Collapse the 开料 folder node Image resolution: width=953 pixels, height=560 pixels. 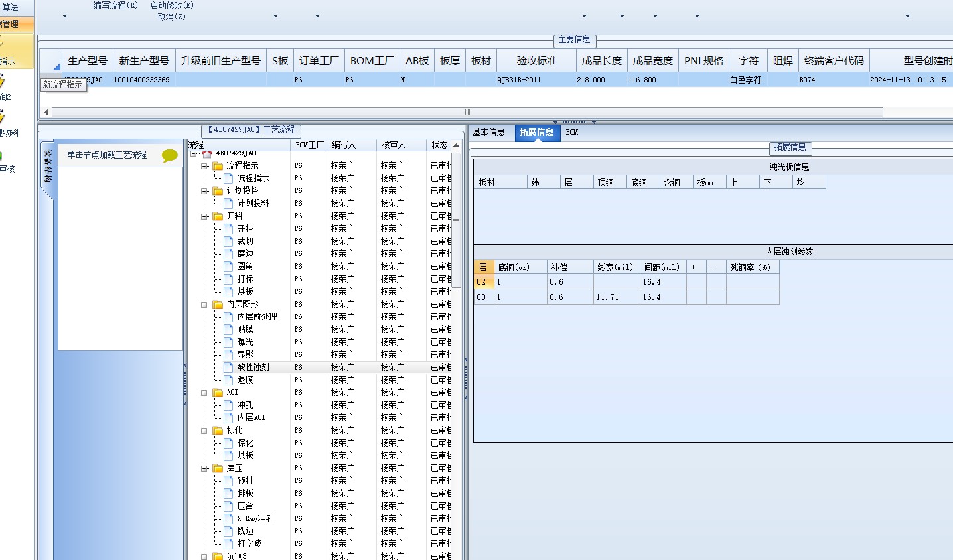tap(205, 216)
